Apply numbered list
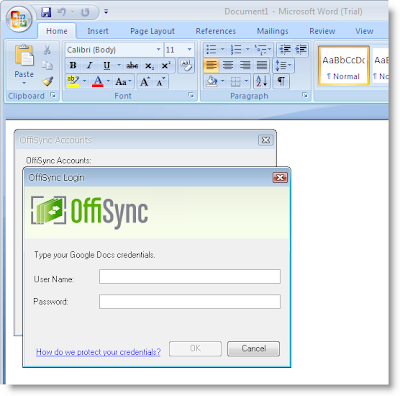400x396 pixels. [x=236, y=50]
